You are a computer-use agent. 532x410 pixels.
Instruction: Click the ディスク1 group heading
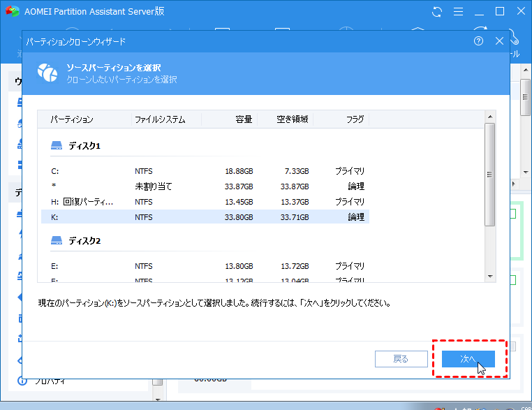(84, 146)
